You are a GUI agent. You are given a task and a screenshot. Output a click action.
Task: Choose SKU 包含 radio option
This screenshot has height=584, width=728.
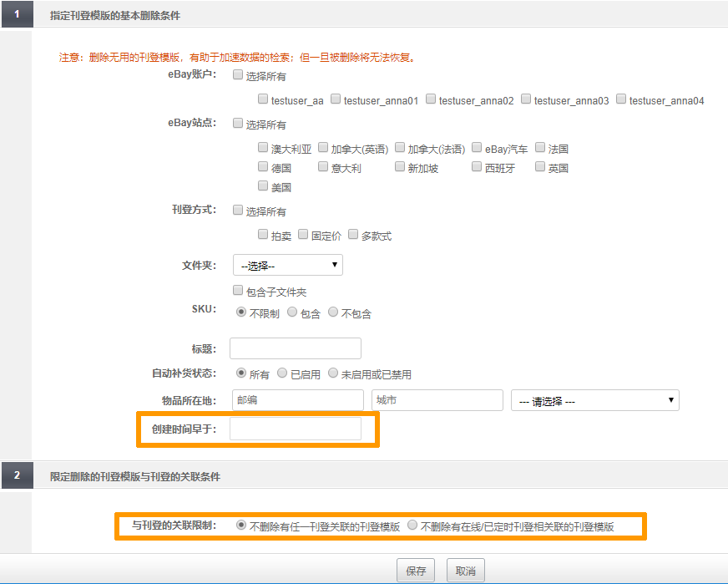[292, 312]
